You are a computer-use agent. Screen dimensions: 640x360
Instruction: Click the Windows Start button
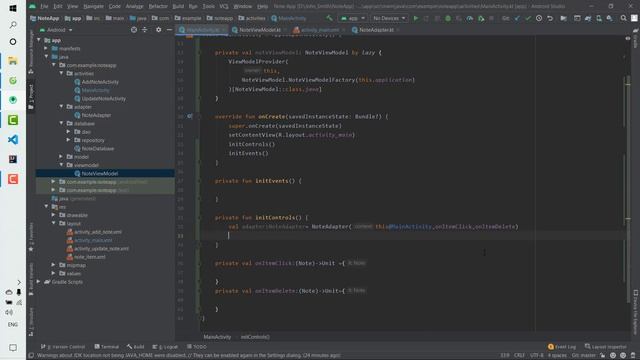(13, 8)
